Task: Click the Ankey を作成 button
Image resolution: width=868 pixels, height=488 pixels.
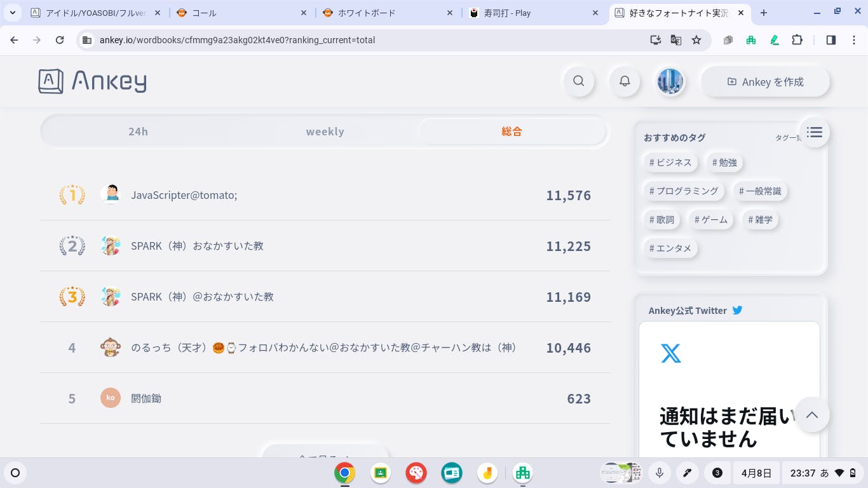Action: coord(765,81)
